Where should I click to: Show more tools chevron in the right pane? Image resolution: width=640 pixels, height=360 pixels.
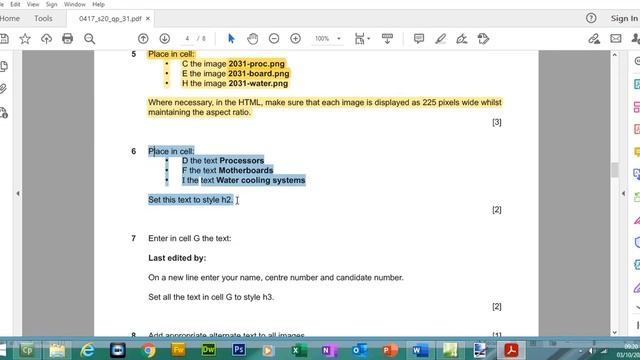(x=637, y=308)
